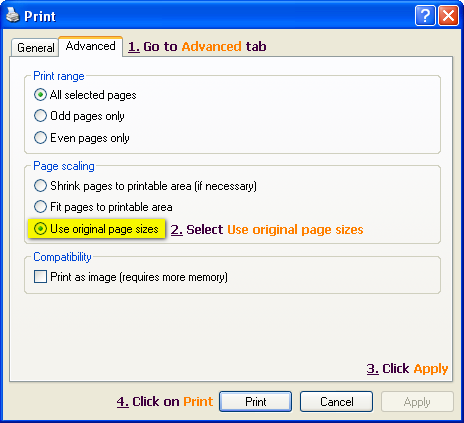This screenshot has height=423, width=464.
Task: Click the '3. Click Apply' instruction text
Action: [x=407, y=369]
